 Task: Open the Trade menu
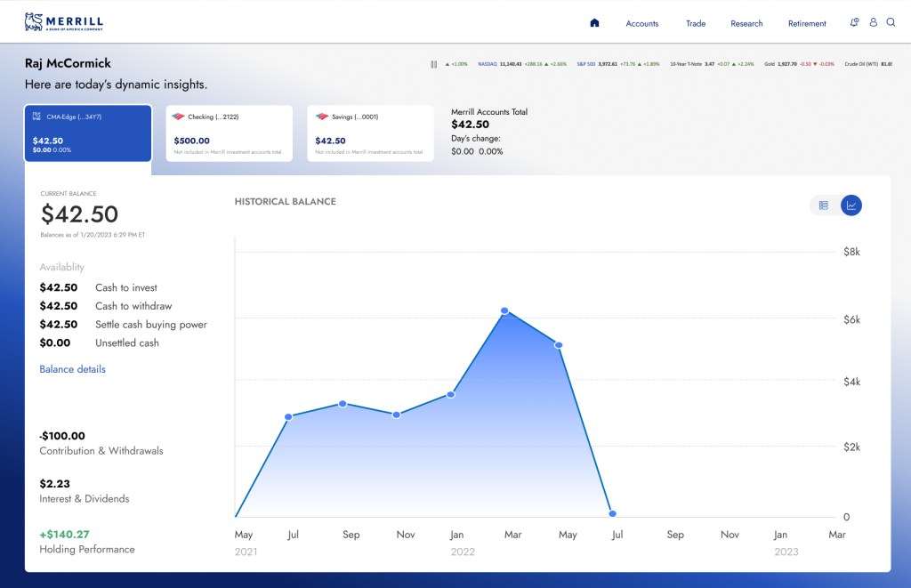(x=696, y=24)
